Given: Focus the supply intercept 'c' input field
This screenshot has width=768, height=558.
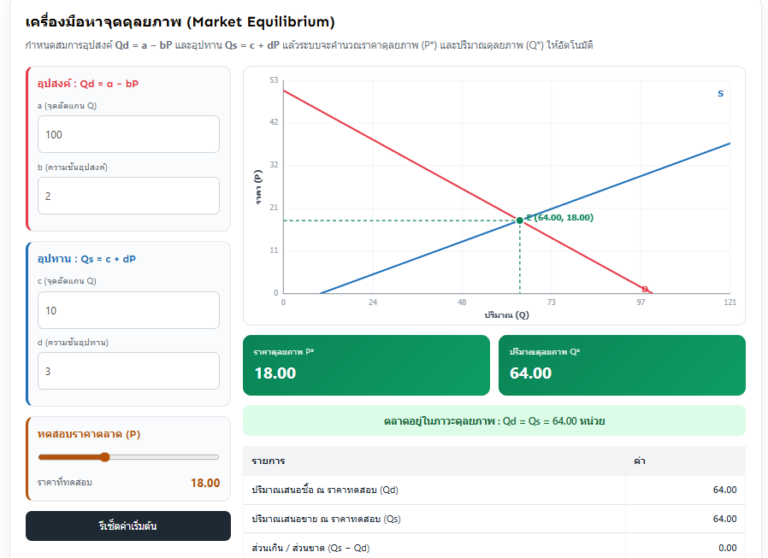Looking at the screenshot, I should (x=128, y=310).
